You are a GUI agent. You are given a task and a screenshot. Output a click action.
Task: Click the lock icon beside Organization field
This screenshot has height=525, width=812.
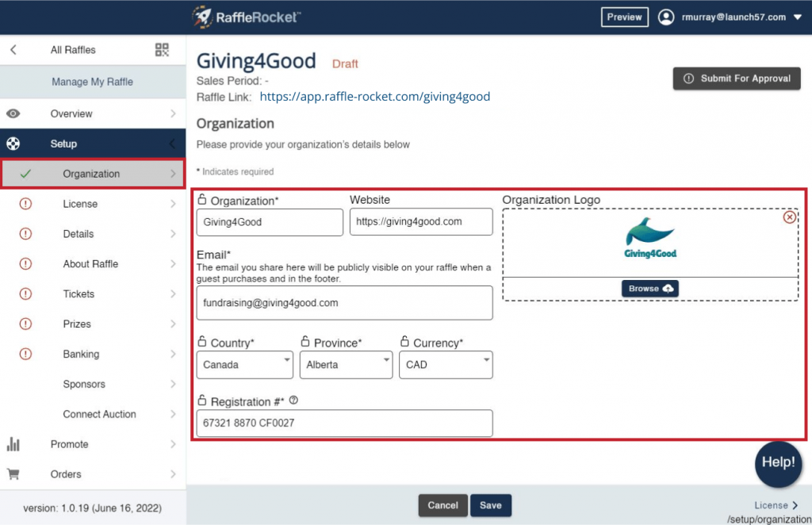click(201, 200)
